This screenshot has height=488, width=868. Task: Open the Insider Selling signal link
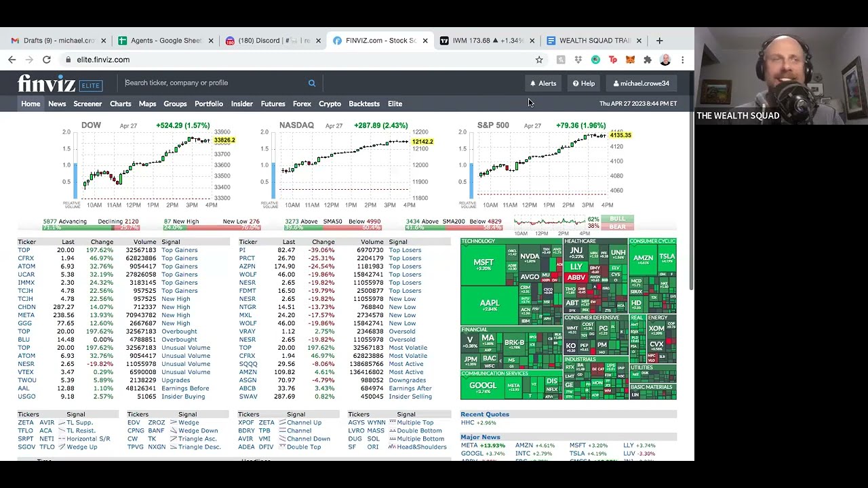(410, 396)
